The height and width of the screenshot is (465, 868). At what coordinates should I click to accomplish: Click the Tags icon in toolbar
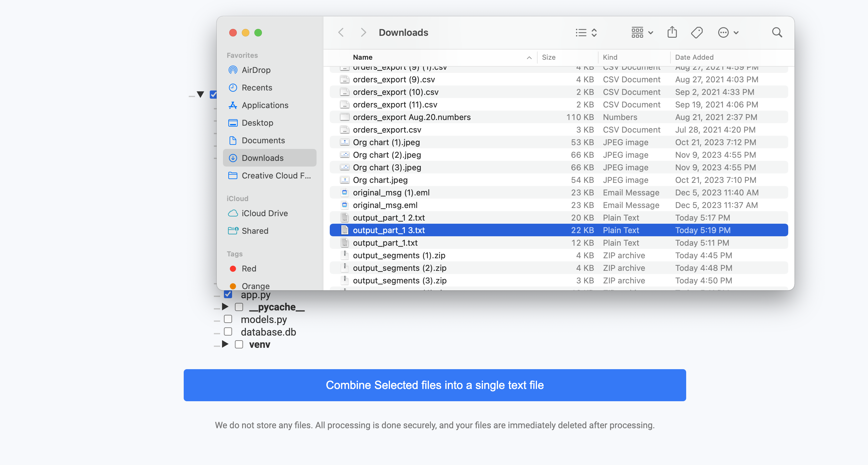point(697,32)
